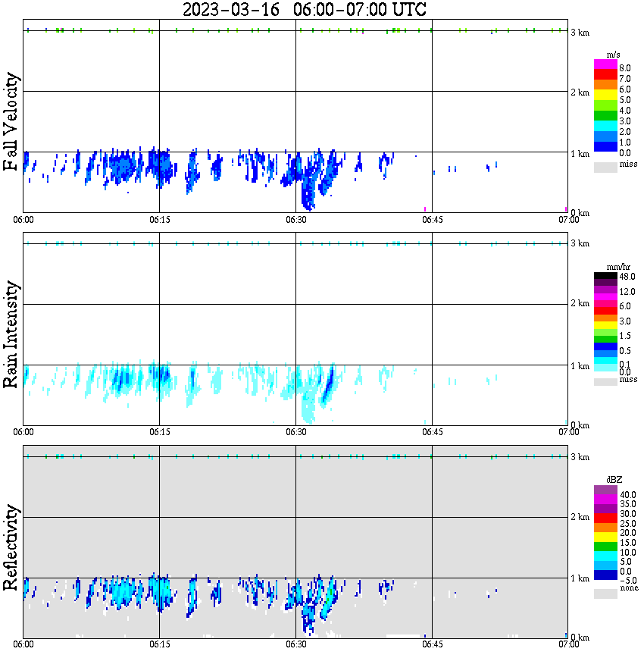Click 06:15 tick under Reflectivity panel
The height and width of the screenshot is (658, 644).
click(159, 644)
